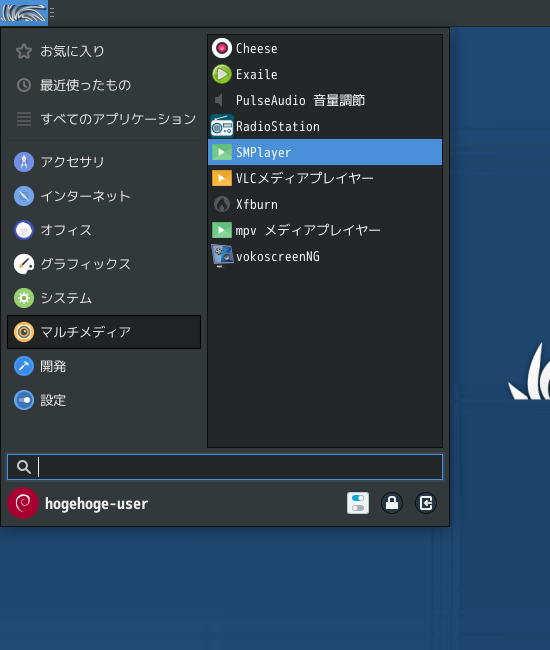Click the magnifier icon in search field
The image size is (550, 650).
click(x=24, y=467)
